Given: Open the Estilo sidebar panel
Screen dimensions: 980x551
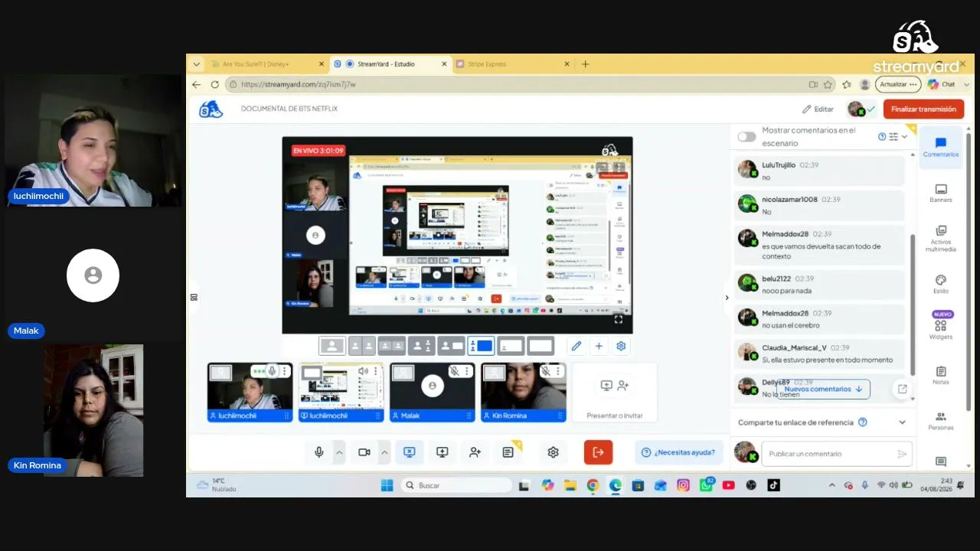Looking at the screenshot, I should click(x=940, y=285).
